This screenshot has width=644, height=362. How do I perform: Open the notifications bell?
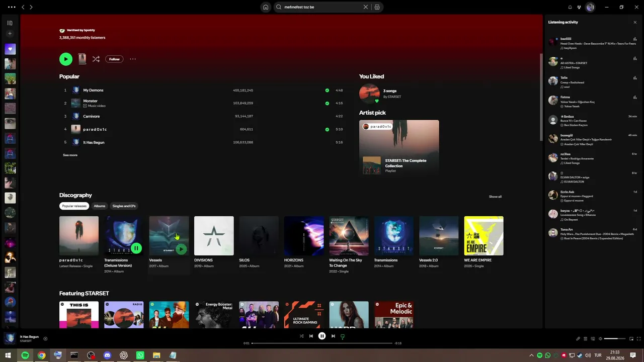pyautogui.click(x=570, y=7)
